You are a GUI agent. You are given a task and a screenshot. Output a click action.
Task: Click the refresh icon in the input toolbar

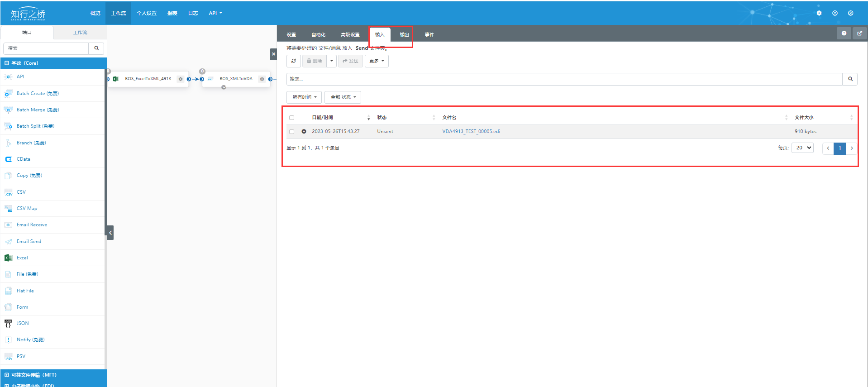click(x=294, y=61)
